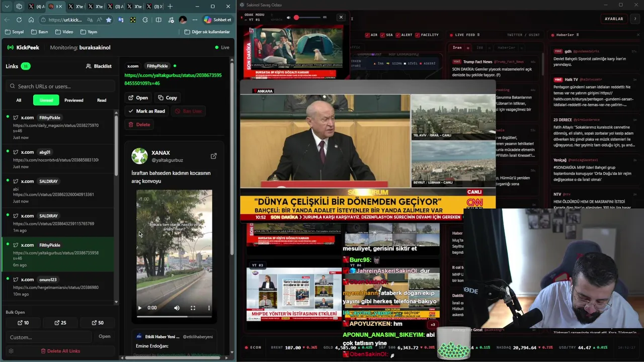Seek on the embedded video progress bar

pyautogui.click(x=174, y=316)
